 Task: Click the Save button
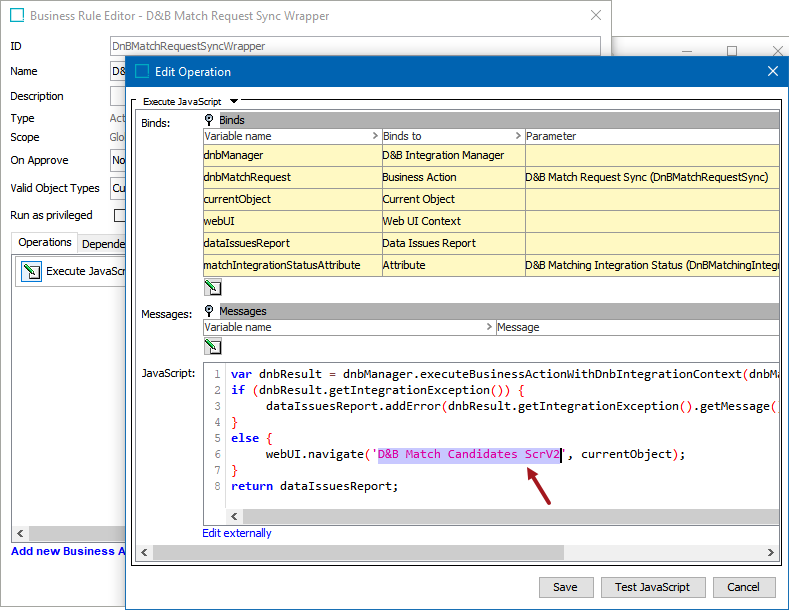point(565,587)
